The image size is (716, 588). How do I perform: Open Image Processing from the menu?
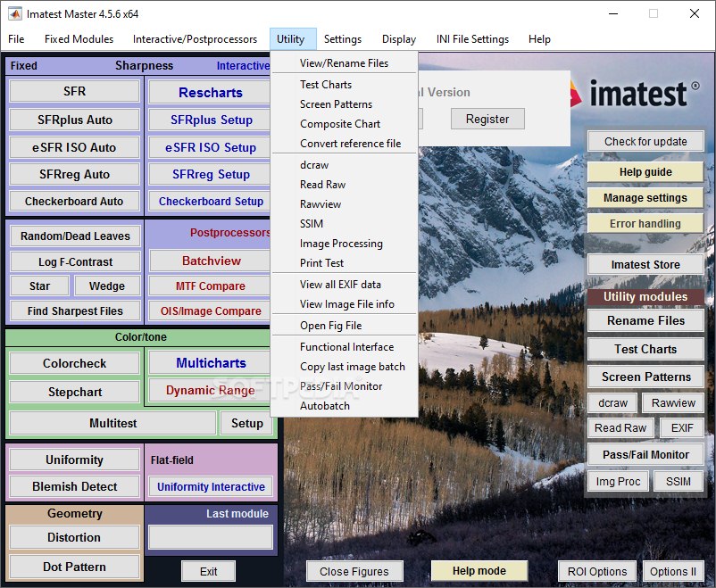tap(344, 244)
